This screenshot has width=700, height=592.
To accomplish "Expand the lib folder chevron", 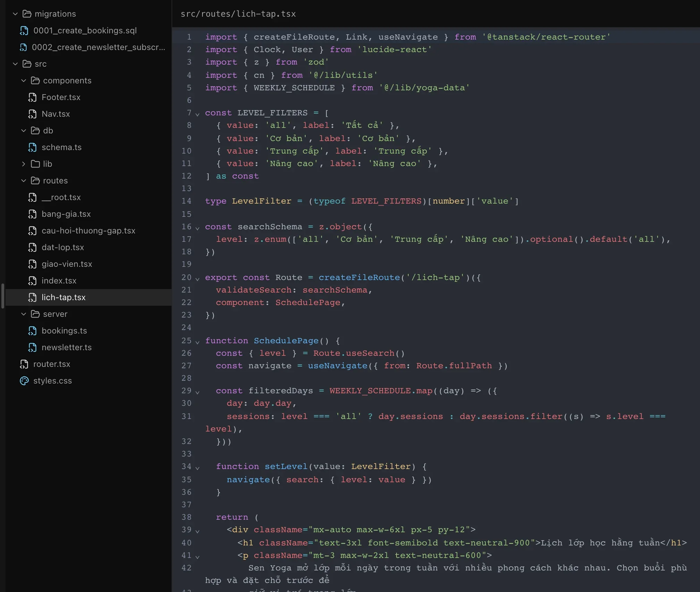I will tap(24, 164).
